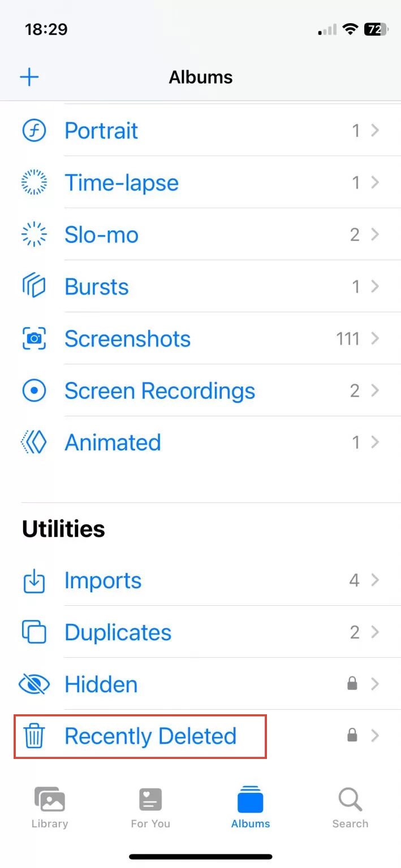Open the Imports chevron arrow
401x868 pixels.
click(374, 580)
